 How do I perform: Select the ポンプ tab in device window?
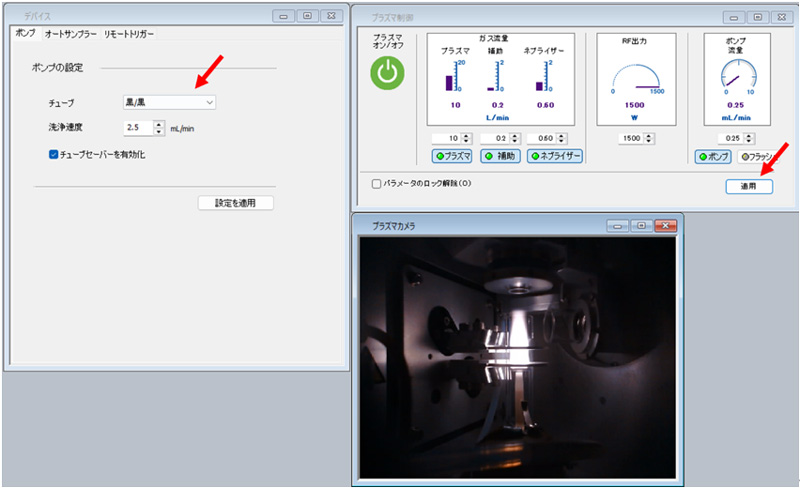25,34
